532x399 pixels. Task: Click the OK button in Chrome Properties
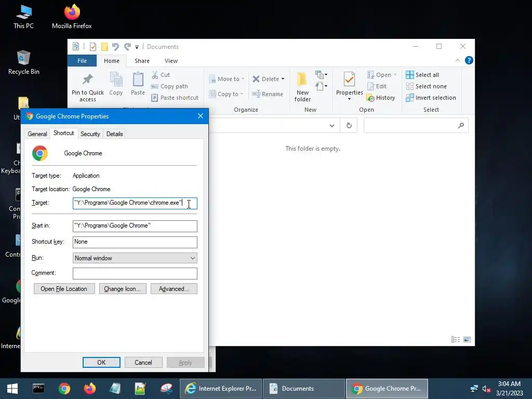pos(101,362)
